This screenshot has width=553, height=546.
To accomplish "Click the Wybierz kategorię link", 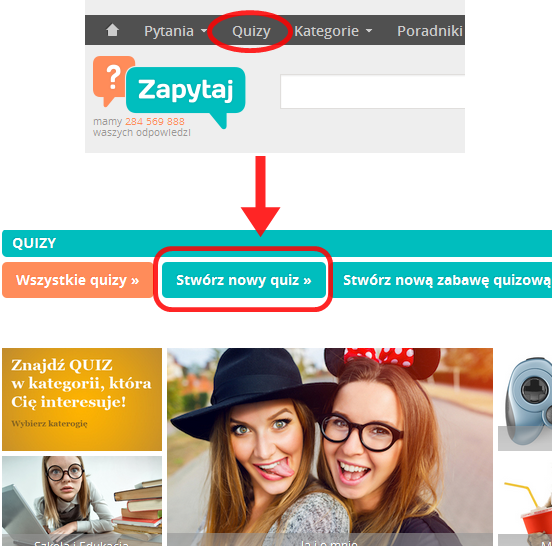I will pos(49,423).
